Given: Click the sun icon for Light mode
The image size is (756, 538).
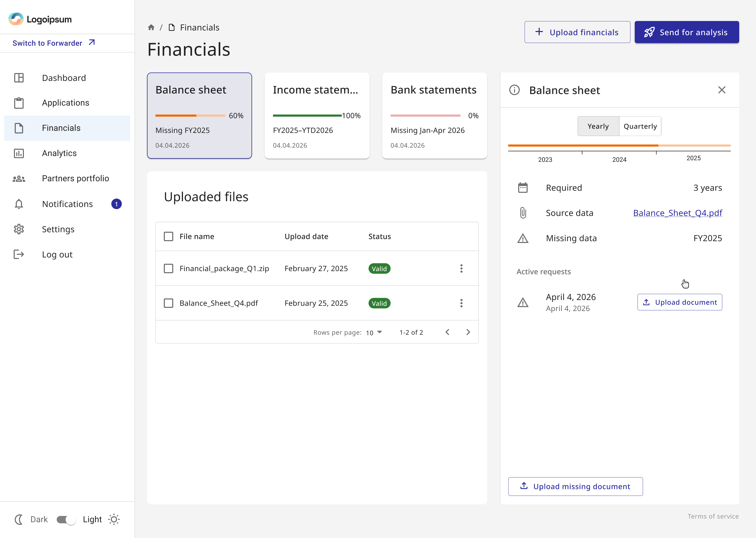Looking at the screenshot, I should pyautogui.click(x=114, y=519).
